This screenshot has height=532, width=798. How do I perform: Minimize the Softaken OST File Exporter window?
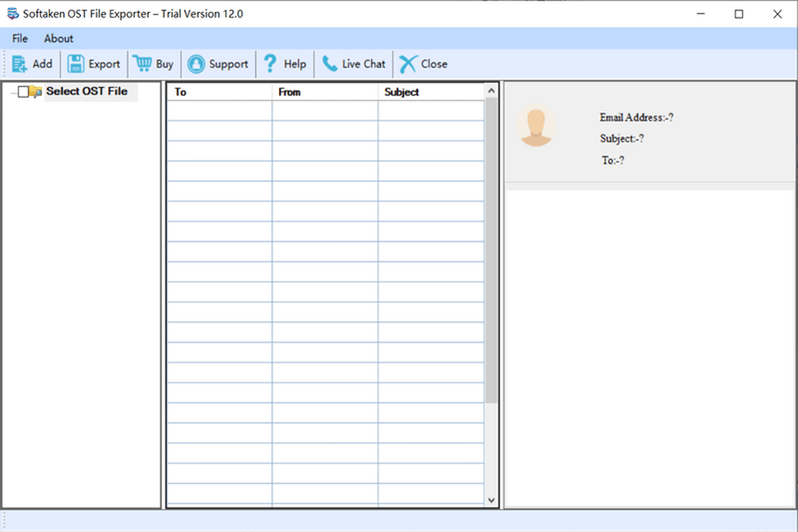click(700, 14)
